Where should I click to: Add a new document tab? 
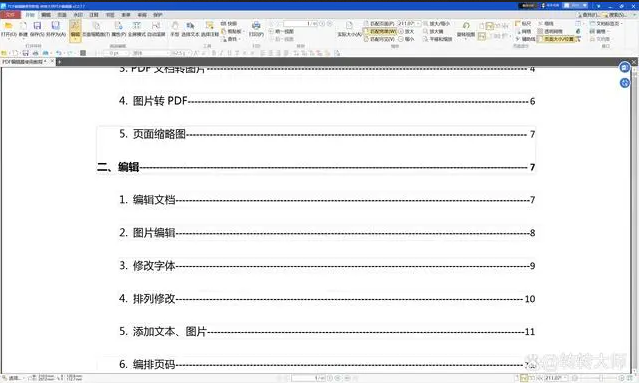point(59,62)
